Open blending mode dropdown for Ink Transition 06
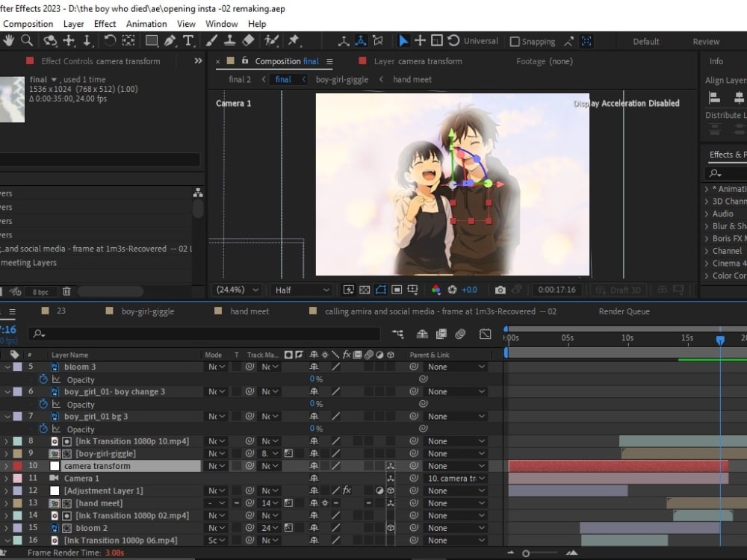Screen dimensions: 747x560 tap(217, 540)
